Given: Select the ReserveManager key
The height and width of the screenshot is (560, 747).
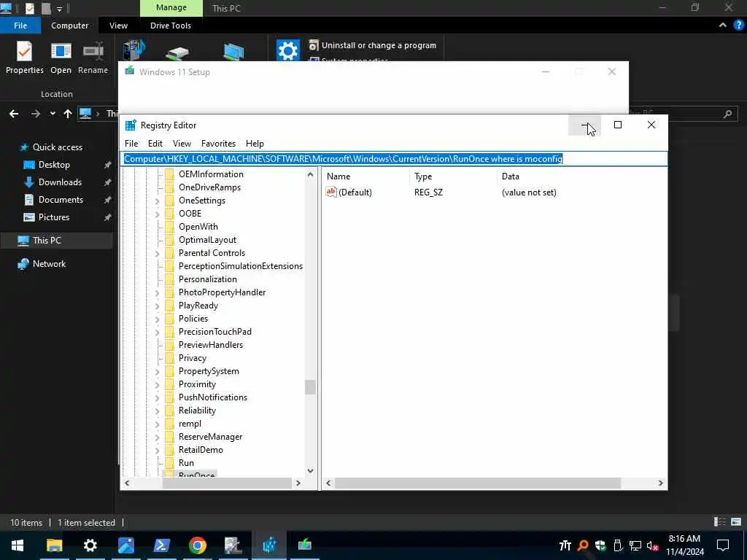Looking at the screenshot, I should click(210, 437).
